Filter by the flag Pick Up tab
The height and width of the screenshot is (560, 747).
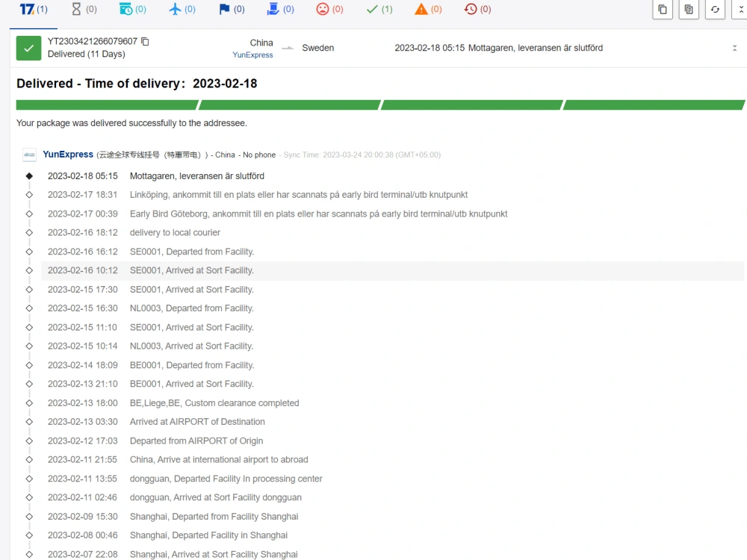pos(232,10)
